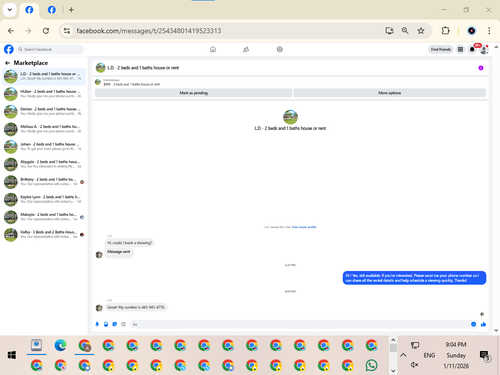Click the Mark as pending button

point(193,93)
